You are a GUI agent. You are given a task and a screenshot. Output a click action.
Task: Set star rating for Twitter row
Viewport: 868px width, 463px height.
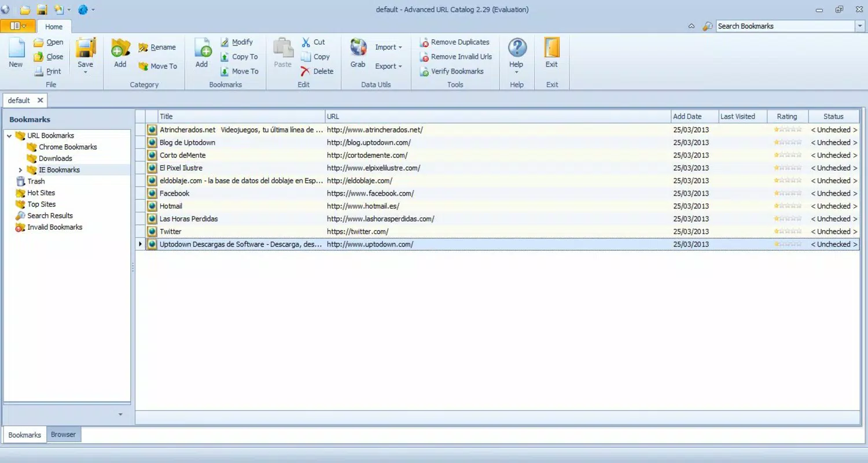pyautogui.click(x=788, y=231)
